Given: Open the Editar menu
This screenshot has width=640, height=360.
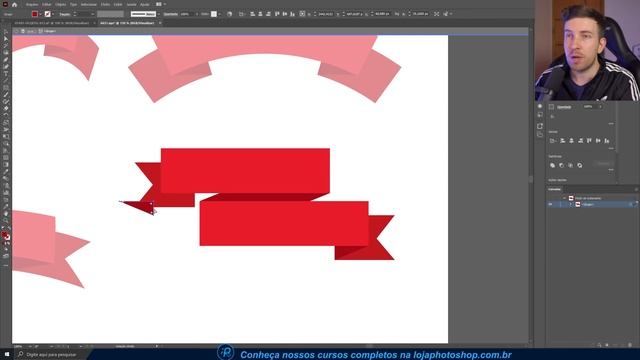Looking at the screenshot, I should tap(47, 4).
